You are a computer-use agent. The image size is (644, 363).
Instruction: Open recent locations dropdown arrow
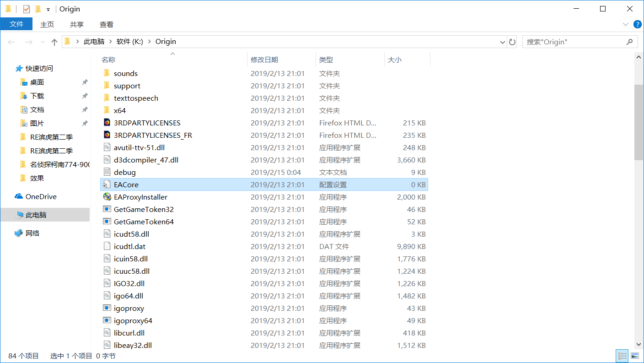coord(43,42)
